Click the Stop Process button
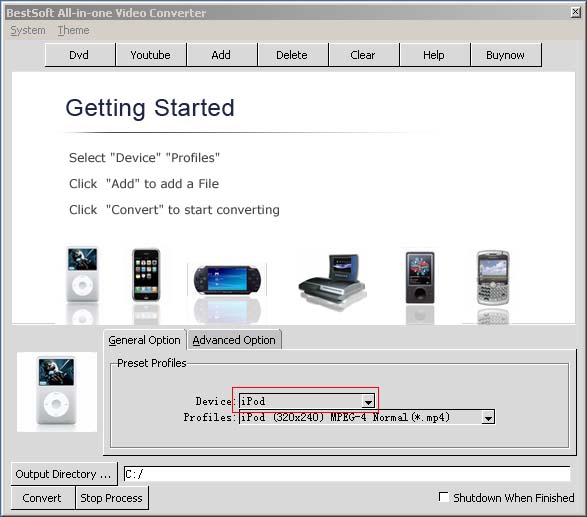 112,498
